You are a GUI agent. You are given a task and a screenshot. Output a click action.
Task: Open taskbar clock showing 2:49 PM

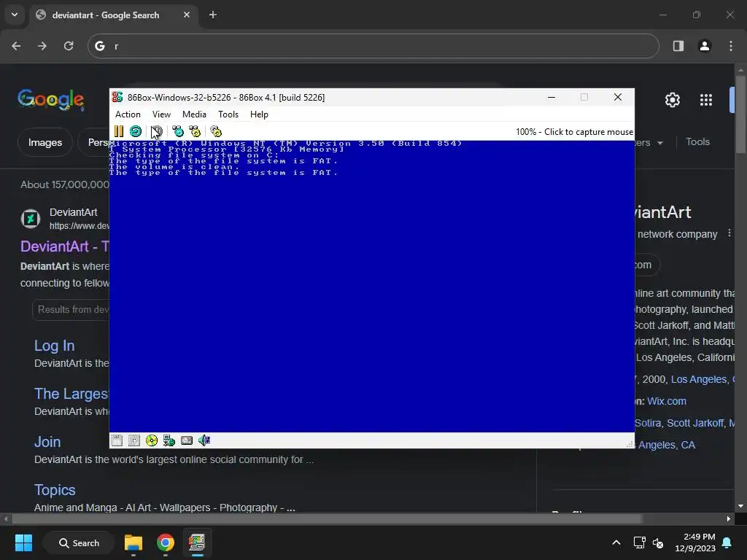695,542
